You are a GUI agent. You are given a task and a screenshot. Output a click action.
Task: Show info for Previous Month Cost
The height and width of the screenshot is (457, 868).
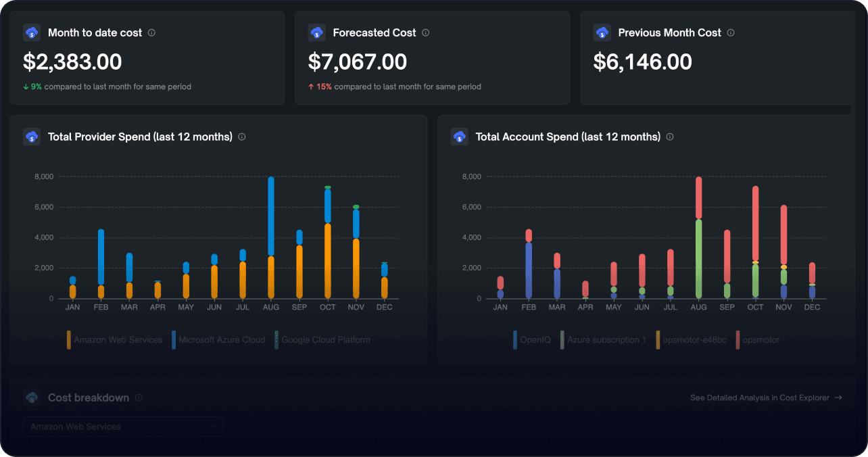pyautogui.click(x=731, y=32)
